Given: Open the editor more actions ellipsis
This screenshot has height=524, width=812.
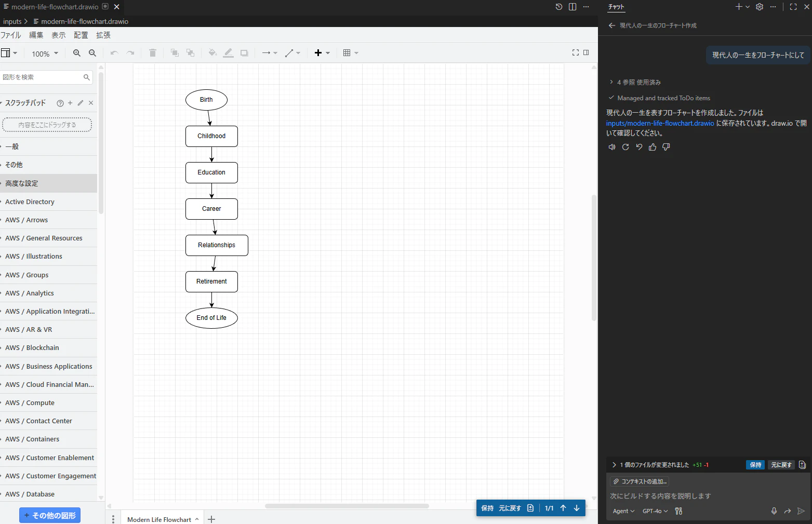Looking at the screenshot, I should (586, 7).
